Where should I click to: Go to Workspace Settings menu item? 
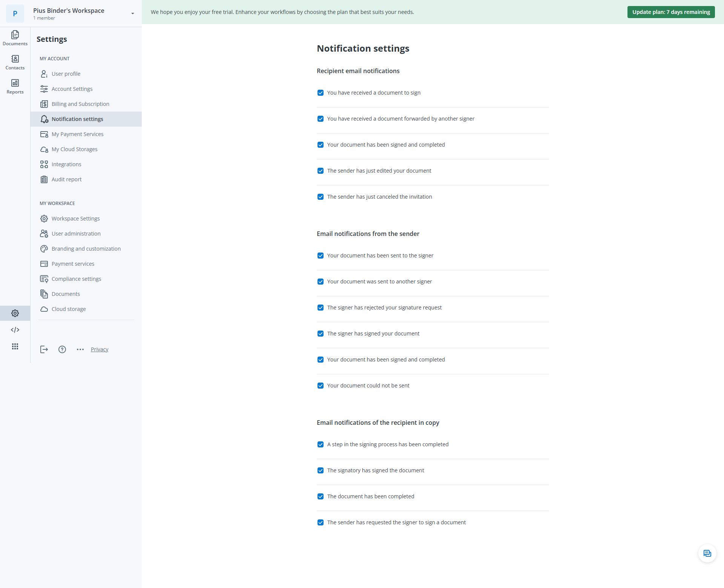coord(75,219)
